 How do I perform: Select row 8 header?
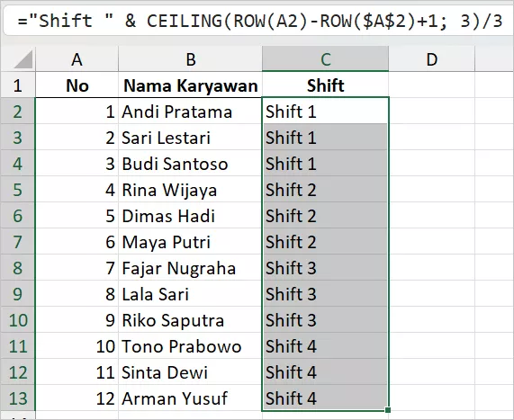click(18, 268)
